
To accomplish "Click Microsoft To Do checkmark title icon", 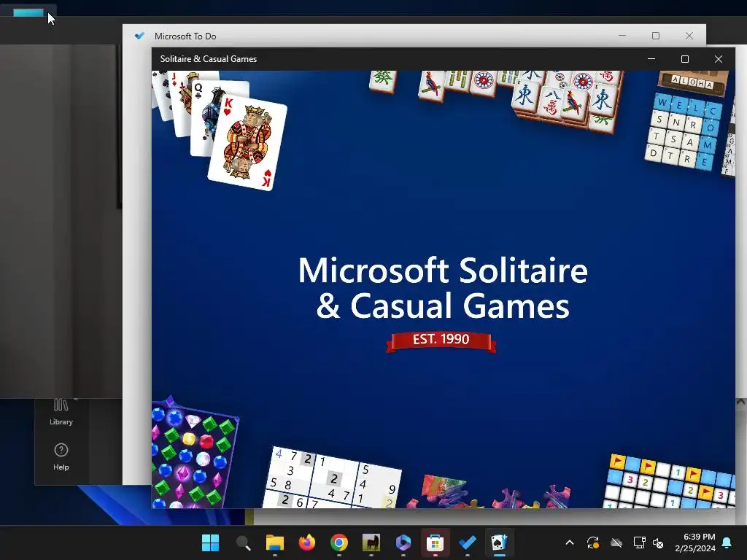I will 139,36.
